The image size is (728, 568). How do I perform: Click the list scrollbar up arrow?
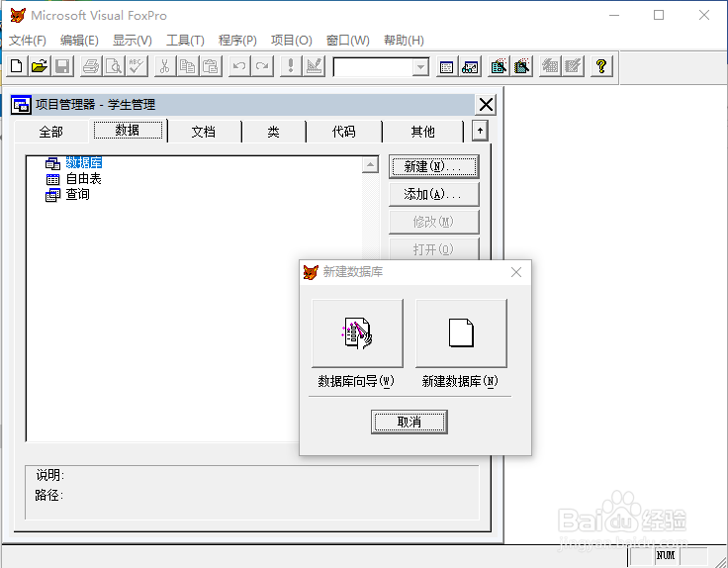pos(370,164)
